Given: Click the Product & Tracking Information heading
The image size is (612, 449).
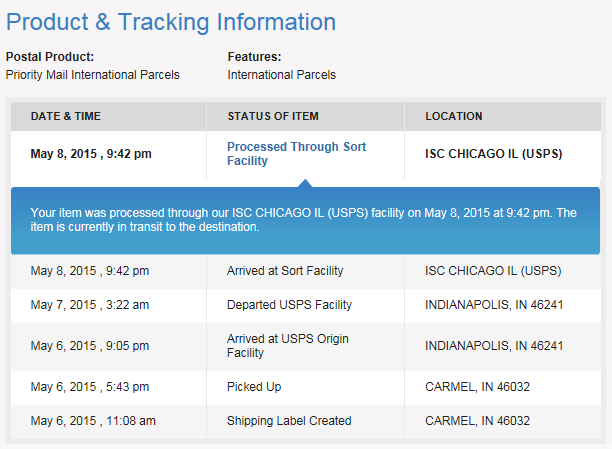Looking at the screenshot, I should (171, 22).
